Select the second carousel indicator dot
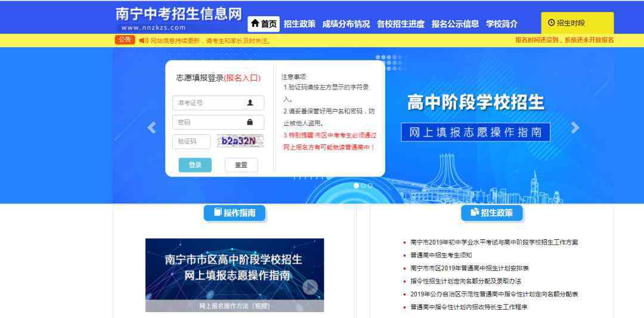Screen dimensions: 644x318 click(x=363, y=186)
